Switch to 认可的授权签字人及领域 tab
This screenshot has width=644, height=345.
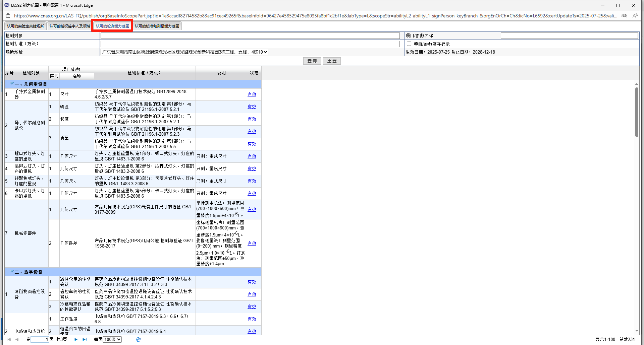pos(70,26)
